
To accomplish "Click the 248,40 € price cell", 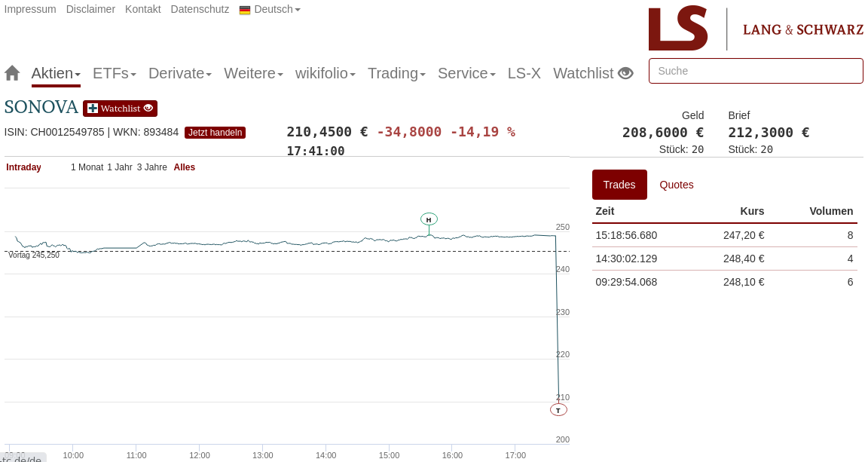I will point(744,259).
